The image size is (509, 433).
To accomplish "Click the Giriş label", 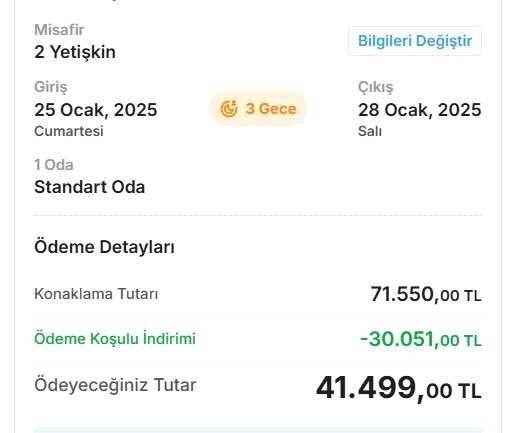I will [51, 87].
